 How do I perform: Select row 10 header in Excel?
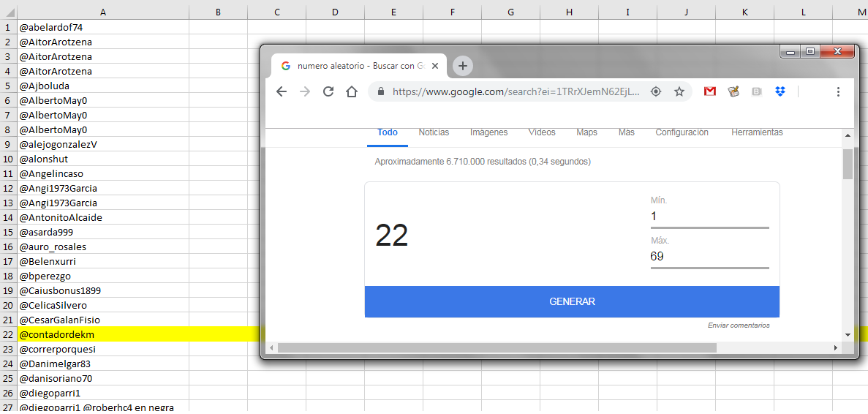pyautogui.click(x=8, y=159)
